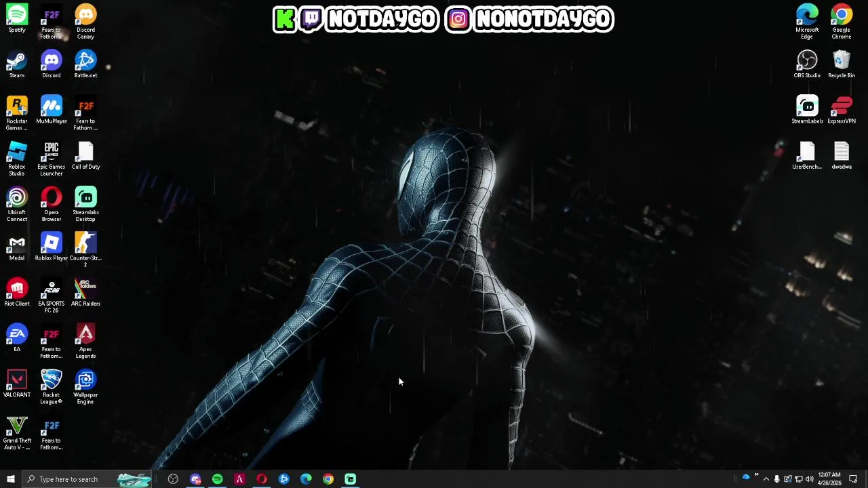Click the OBS Studio desktop icon
Image resolution: width=868 pixels, height=488 pixels.
(x=807, y=64)
